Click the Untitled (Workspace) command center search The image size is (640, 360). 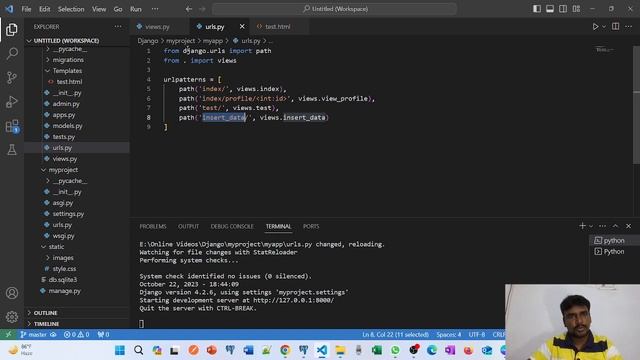[x=334, y=9]
